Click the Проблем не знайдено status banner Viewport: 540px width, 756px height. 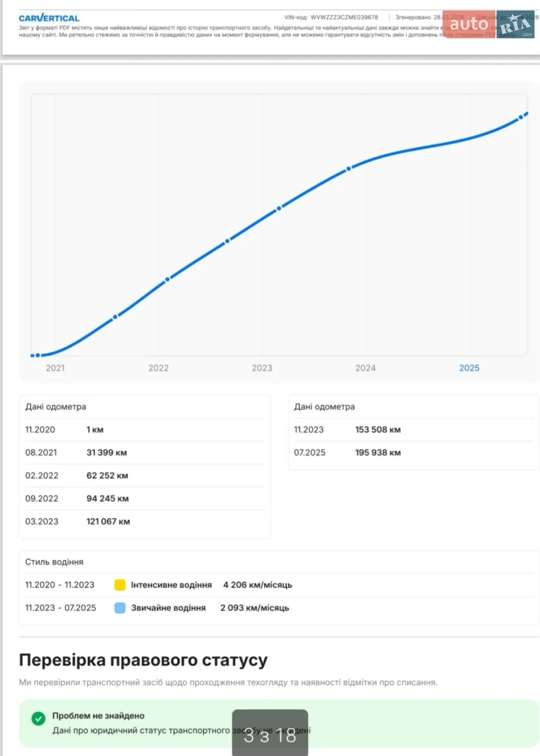coord(279,723)
